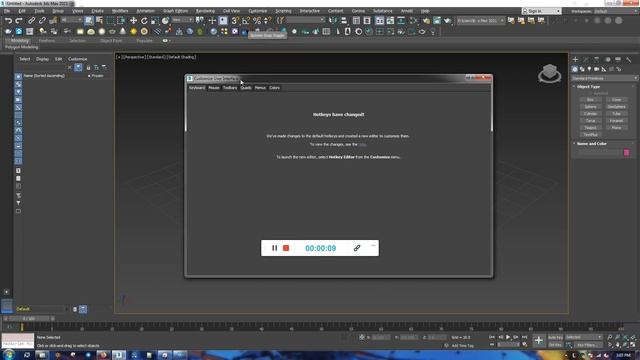Click the Redo arrow in main toolbar

coord(19,20)
